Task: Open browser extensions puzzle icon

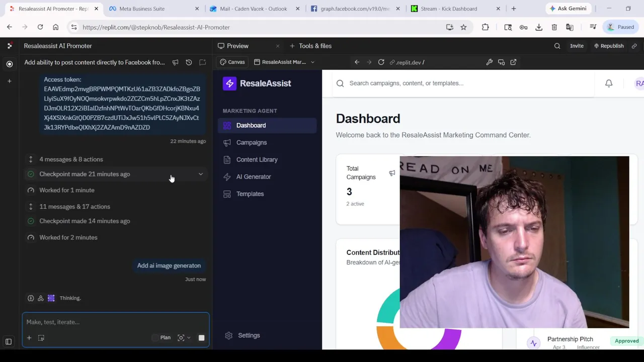Action: pos(485,27)
